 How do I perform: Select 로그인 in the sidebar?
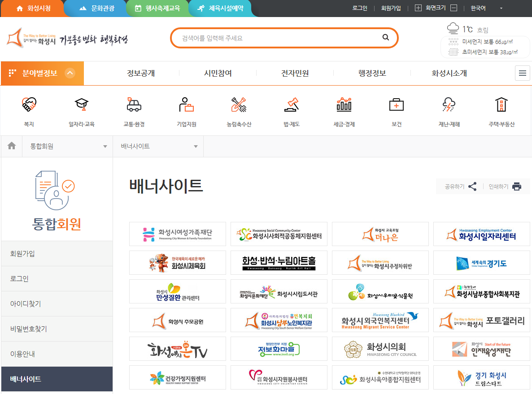[57, 279]
